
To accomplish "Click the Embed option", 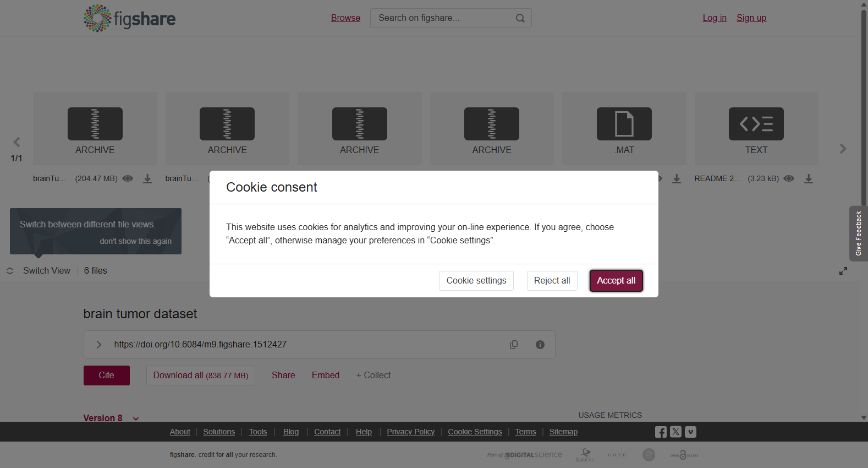I will [x=326, y=376].
